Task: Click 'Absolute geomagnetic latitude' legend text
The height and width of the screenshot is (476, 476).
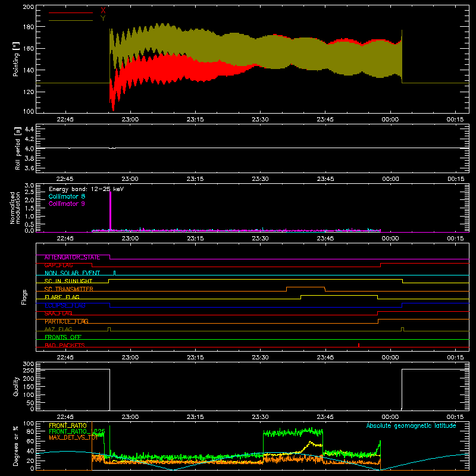Action: [411, 425]
